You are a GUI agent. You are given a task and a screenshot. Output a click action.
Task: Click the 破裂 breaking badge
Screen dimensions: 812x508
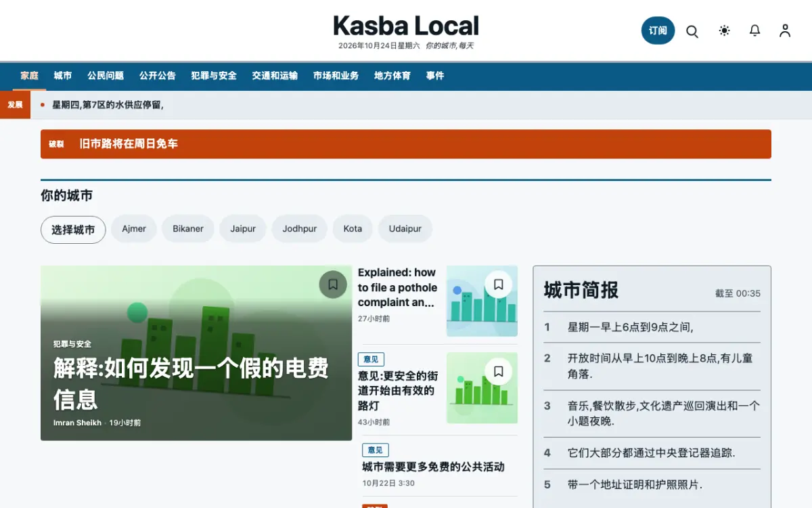pos(56,144)
